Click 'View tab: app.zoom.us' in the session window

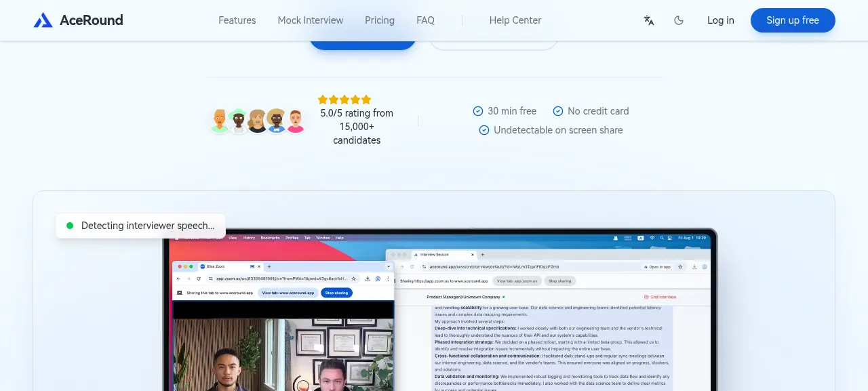point(517,281)
